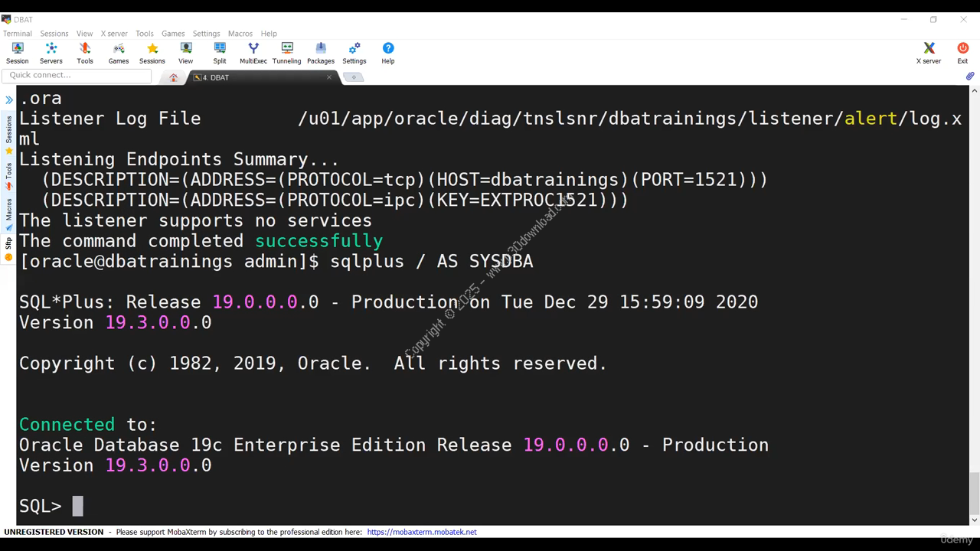Open a new tab button
This screenshot has height=551, width=980.
tap(353, 77)
